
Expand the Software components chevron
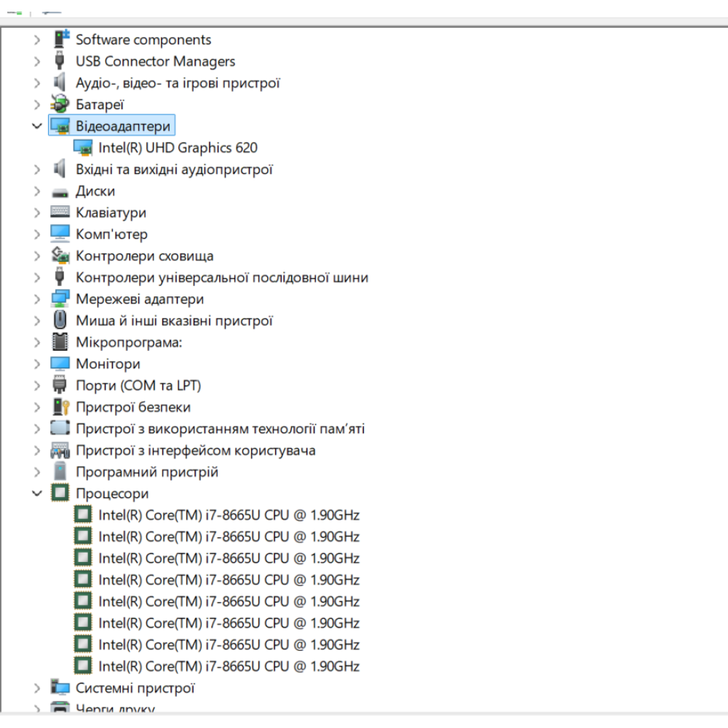(x=37, y=40)
